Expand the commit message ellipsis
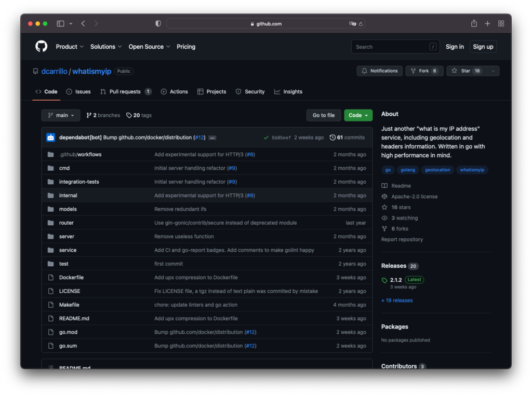The height and width of the screenshot is (396, 532). 212,138
